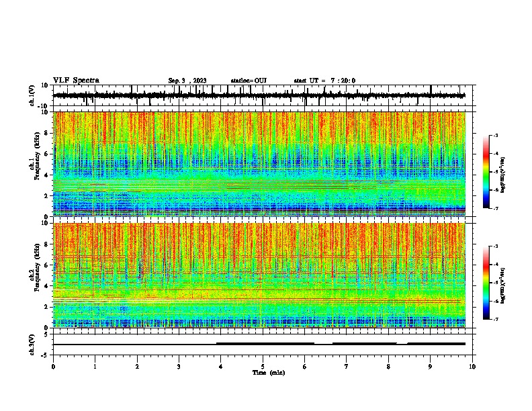Click time axis tick label "4"
Screen dimensions: 532x411
point(221,367)
